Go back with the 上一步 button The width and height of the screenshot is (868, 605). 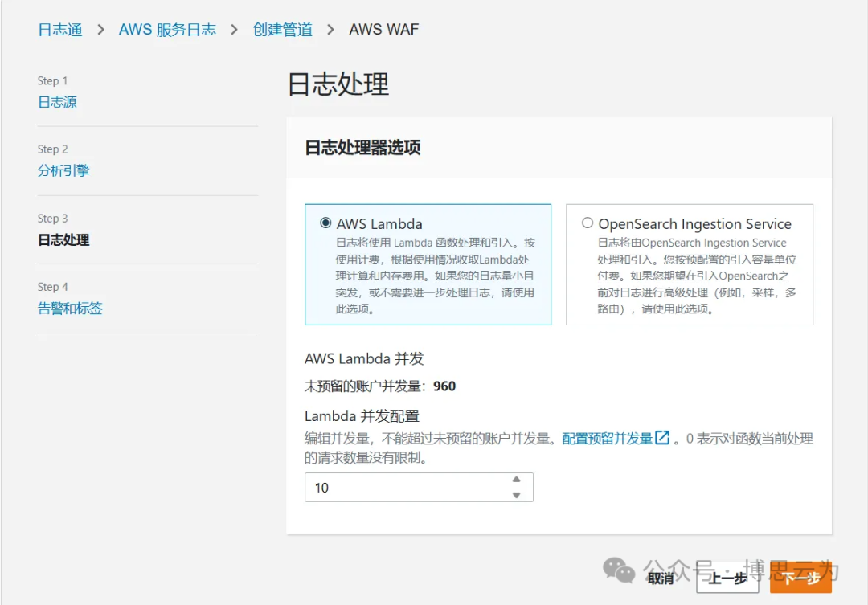(727, 578)
